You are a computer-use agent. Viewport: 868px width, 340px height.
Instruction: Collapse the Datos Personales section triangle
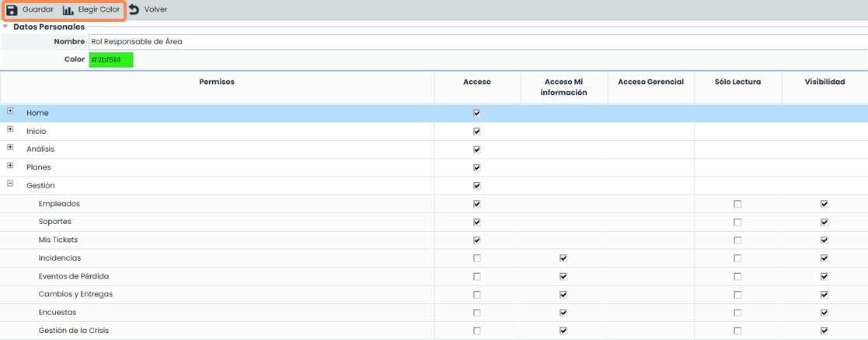coord(6,26)
